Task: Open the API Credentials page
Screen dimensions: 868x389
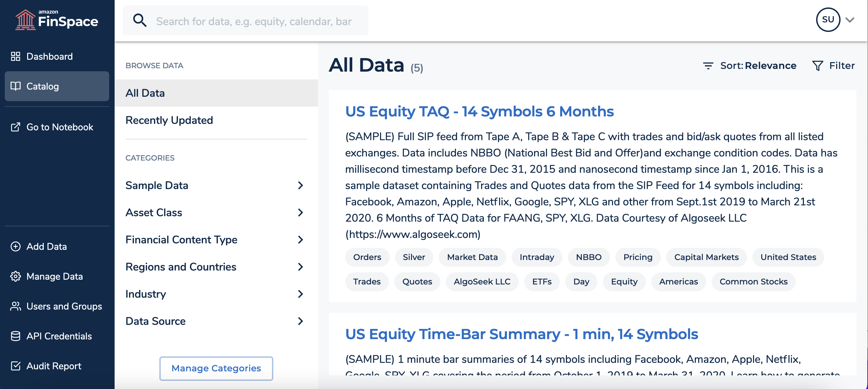Action: click(57, 336)
